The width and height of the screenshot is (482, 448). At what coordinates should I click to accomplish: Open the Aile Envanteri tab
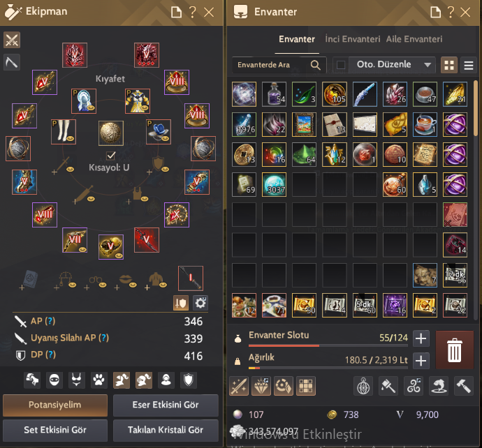[414, 39]
